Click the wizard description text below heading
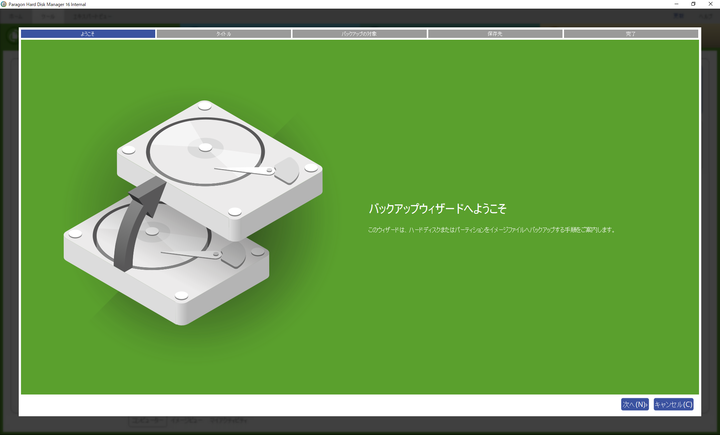 click(490, 230)
